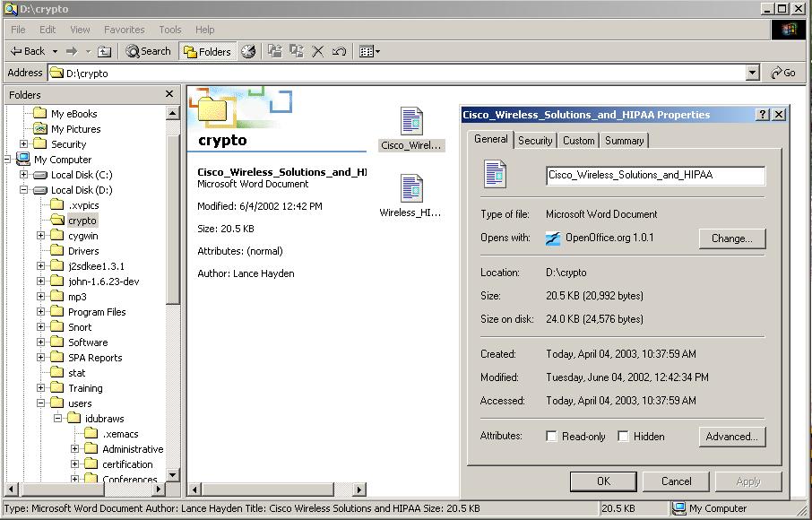Select the Snort folder in tree
This screenshot has height=520, width=812.
(79, 327)
